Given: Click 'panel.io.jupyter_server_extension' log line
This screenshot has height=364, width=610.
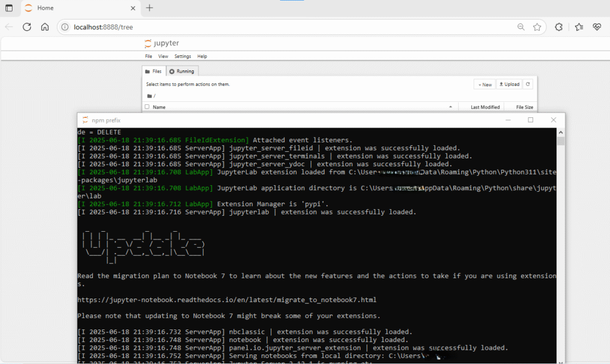Looking at the screenshot, I should point(292,348).
